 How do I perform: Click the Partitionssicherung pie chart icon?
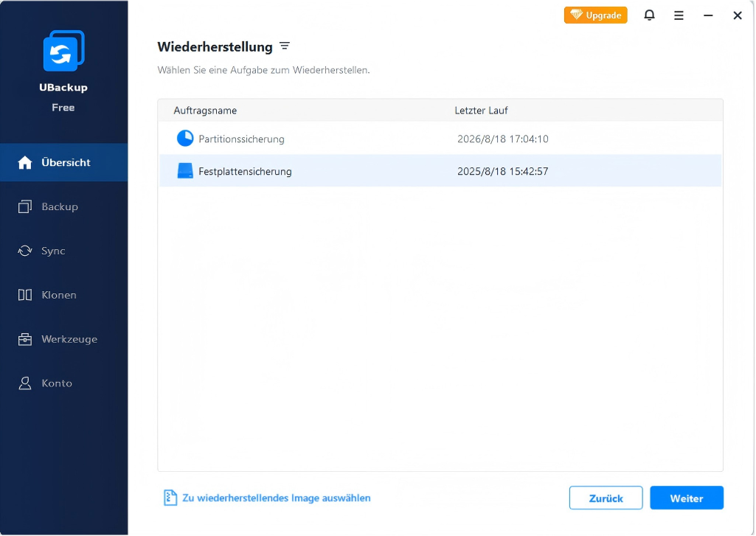(184, 139)
